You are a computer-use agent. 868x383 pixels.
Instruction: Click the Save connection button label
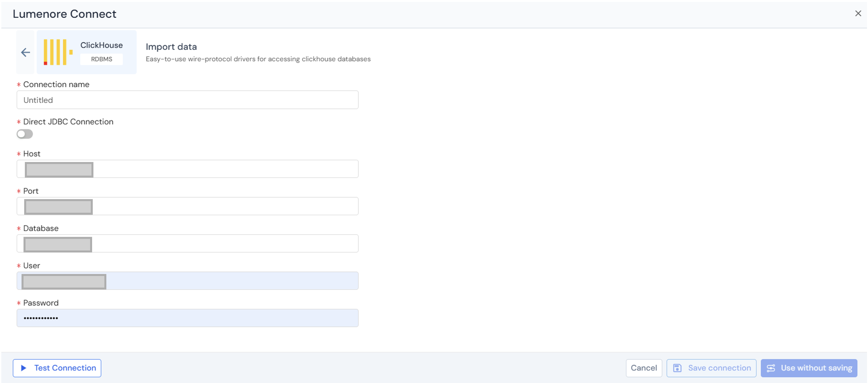[x=719, y=368]
